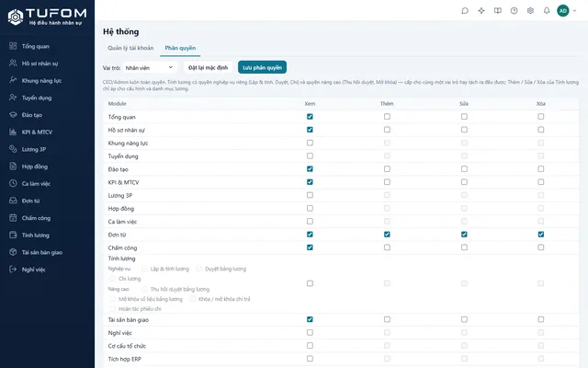Image resolution: width=588 pixels, height=368 pixels.
Task: Select the Phân quyền tab
Action: click(180, 48)
